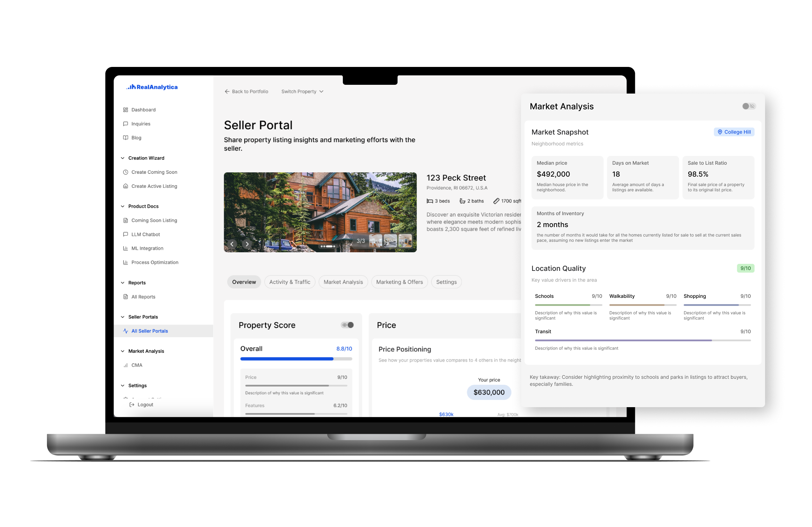
Task: Click the 8.8/10 Overall score value
Action: click(344, 349)
